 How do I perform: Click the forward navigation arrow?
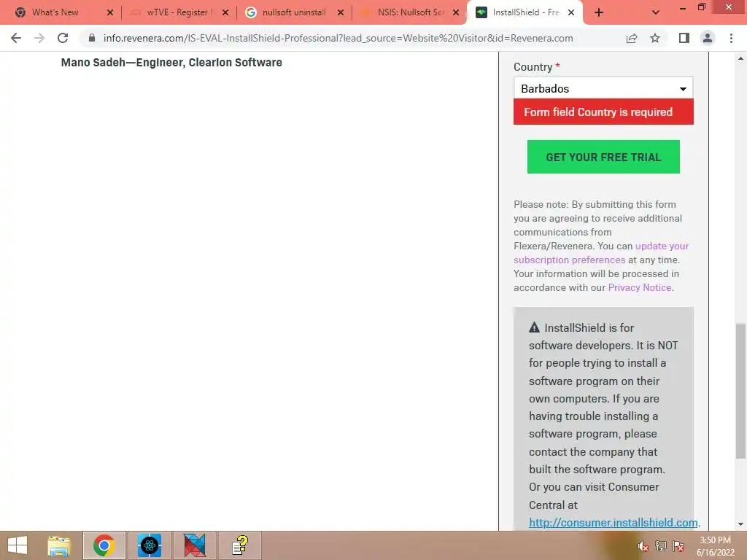[39, 38]
